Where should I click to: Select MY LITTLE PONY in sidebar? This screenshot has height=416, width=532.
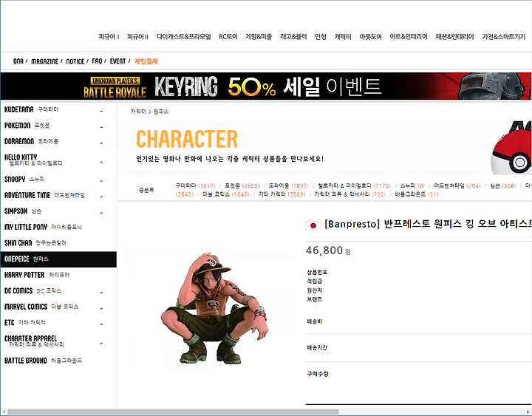pyautogui.click(x=43, y=227)
